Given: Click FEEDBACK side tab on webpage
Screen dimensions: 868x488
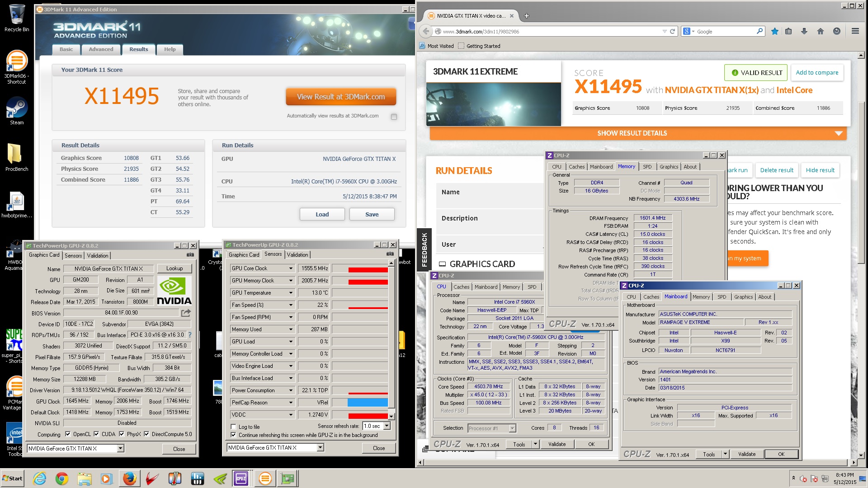Looking at the screenshot, I should click(424, 249).
